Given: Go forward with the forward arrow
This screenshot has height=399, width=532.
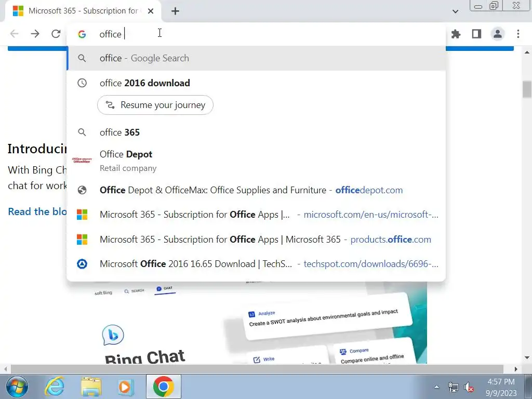Looking at the screenshot, I should pos(35,34).
